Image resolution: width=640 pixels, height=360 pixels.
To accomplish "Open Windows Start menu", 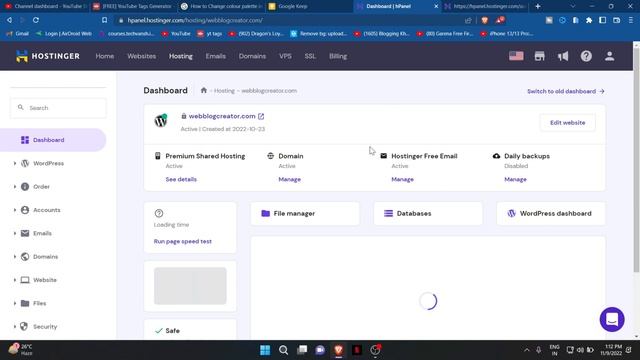I will coord(265,350).
